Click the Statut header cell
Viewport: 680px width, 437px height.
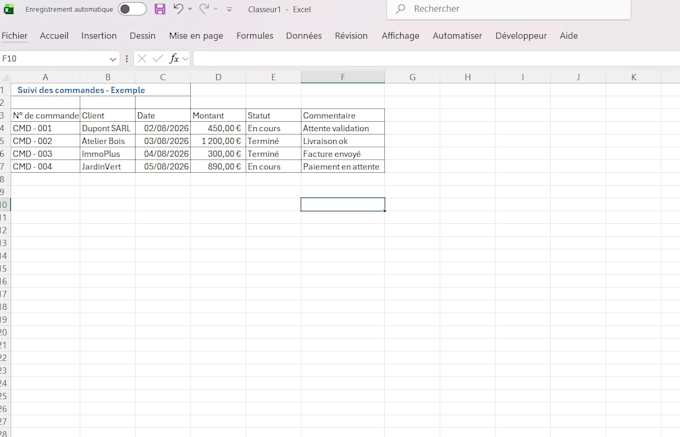(273, 116)
